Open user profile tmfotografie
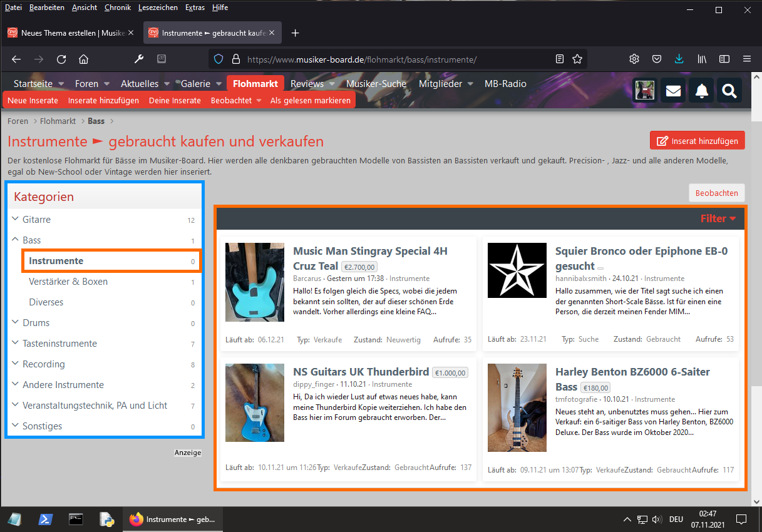The image size is (762, 532). [x=577, y=399]
